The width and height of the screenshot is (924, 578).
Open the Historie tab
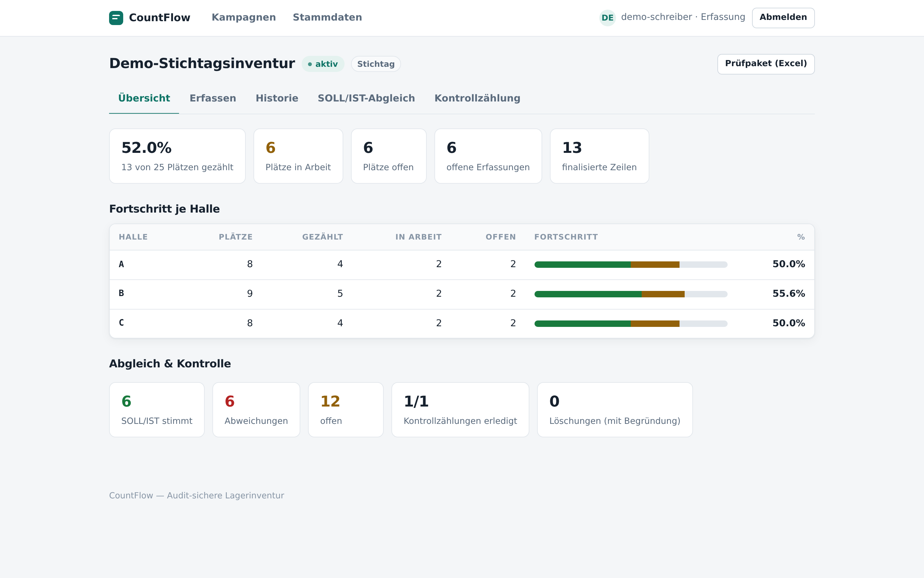(277, 99)
